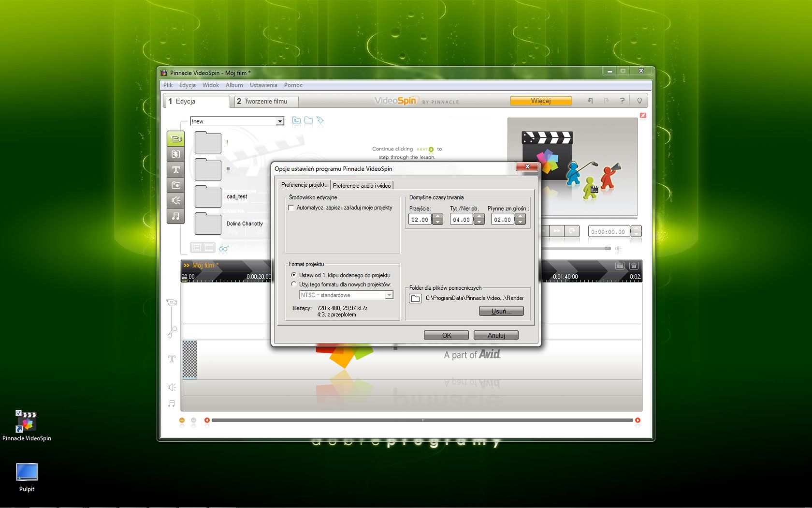
Task: Open the Album menu
Action: pyautogui.click(x=234, y=85)
